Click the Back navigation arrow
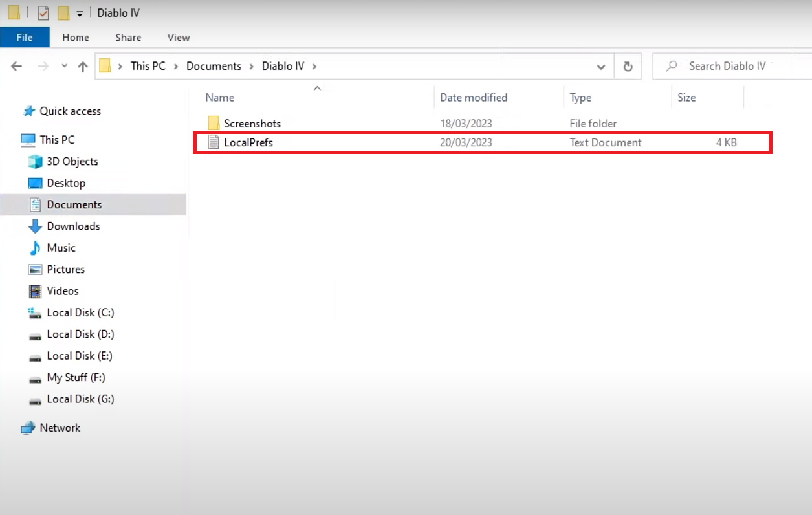 coord(17,66)
